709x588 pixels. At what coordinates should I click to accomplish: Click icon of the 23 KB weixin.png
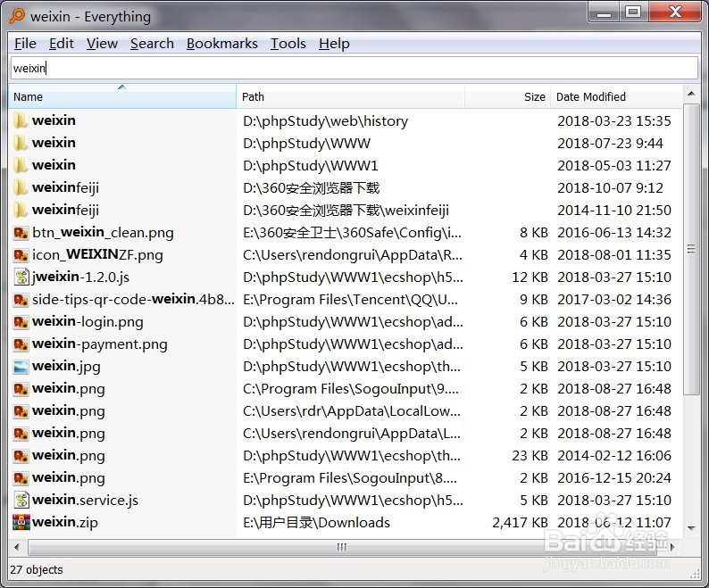pyautogui.click(x=21, y=455)
